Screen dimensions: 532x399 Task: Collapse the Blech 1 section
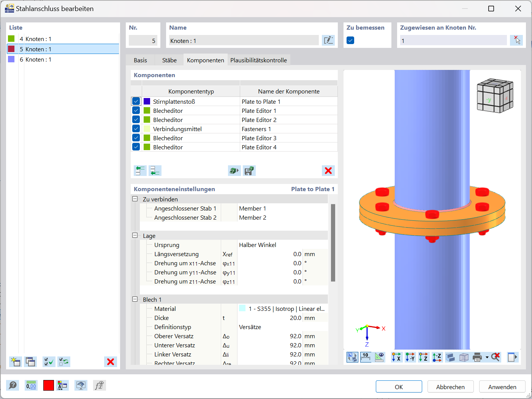point(135,299)
